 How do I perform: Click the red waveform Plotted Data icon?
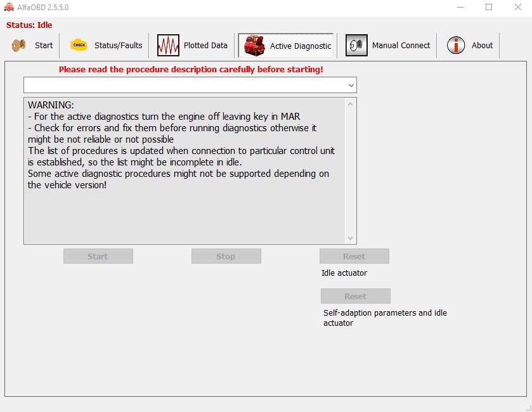(168, 45)
